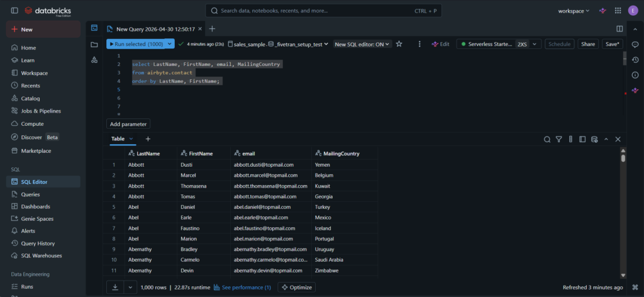Open Workspace in the sidebar
The width and height of the screenshot is (644, 297).
coord(43,73)
